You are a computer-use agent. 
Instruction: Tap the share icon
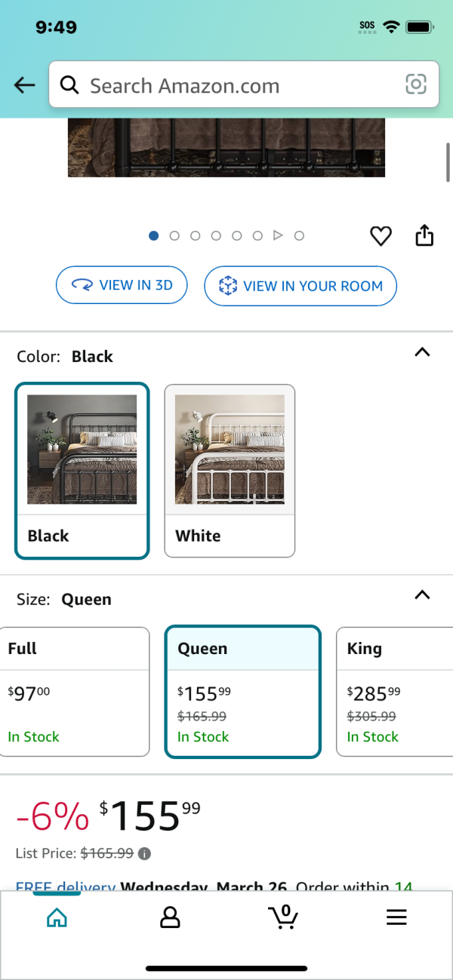[425, 235]
